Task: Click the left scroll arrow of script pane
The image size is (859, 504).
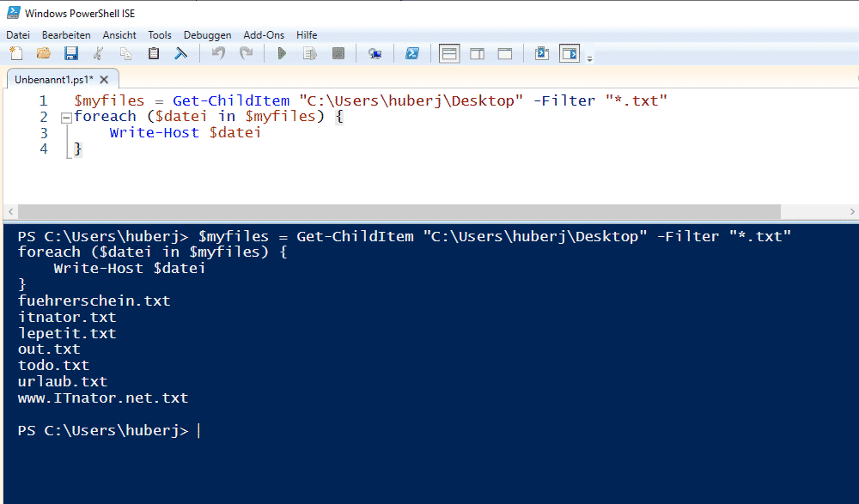Action: [10, 211]
